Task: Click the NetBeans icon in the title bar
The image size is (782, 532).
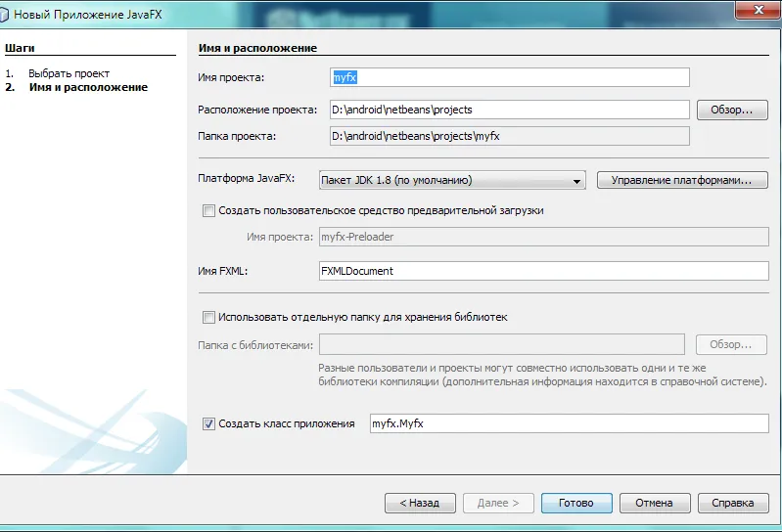Action: coord(4,15)
